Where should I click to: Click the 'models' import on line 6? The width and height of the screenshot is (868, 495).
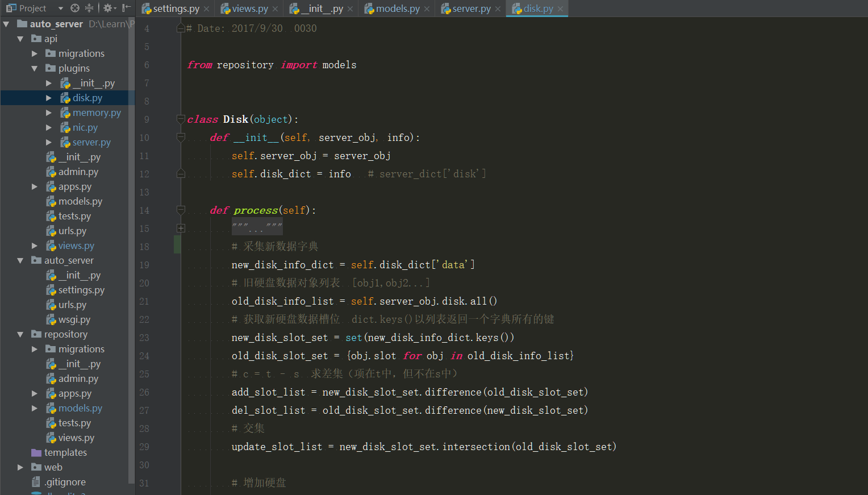[339, 65]
